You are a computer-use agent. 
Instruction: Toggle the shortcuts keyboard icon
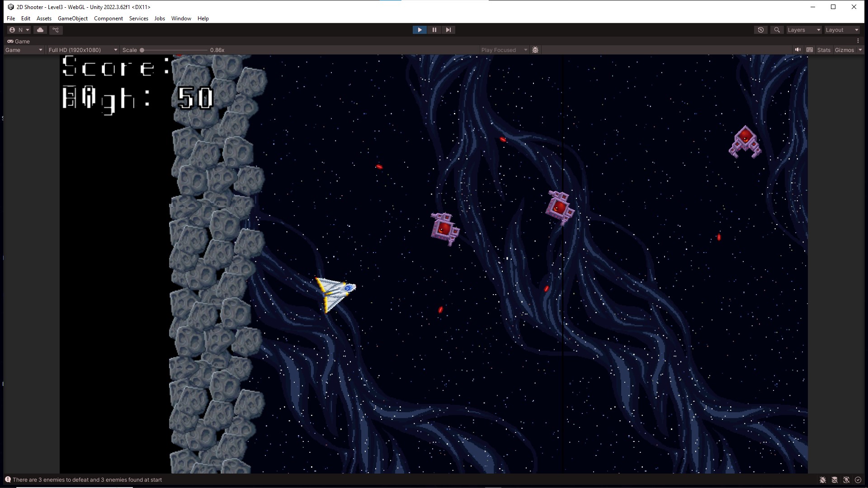coord(810,50)
